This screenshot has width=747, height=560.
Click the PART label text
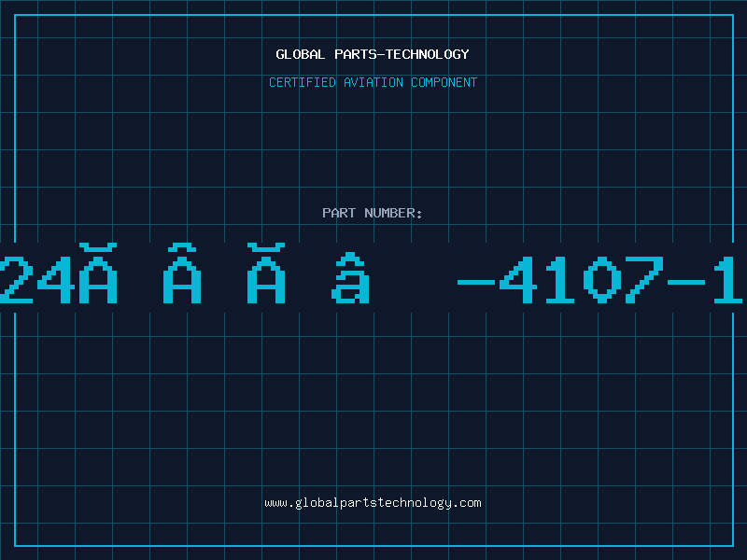339,213
